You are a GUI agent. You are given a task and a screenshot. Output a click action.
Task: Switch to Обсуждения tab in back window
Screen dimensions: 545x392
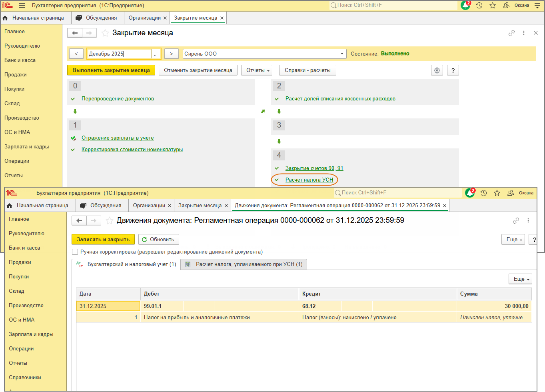(x=96, y=18)
